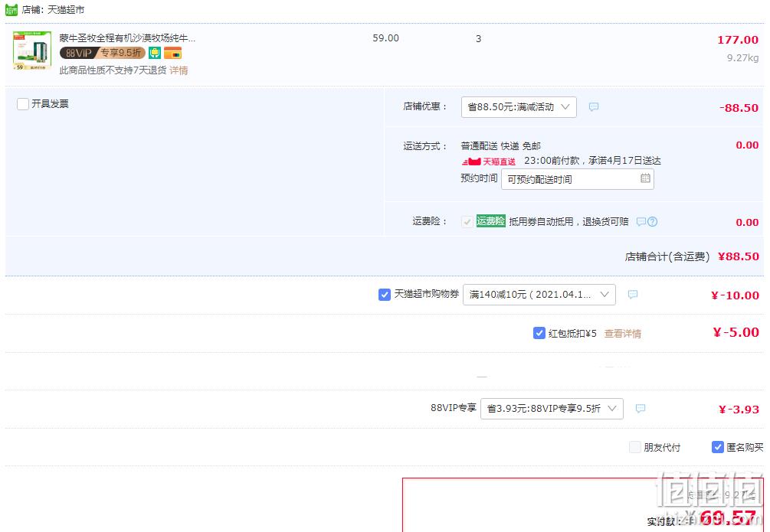Open the 省3.93元:88VIP专享9.5折 dropdown
Image resolution: width=770 pixels, height=532 pixels.
[x=552, y=408]
